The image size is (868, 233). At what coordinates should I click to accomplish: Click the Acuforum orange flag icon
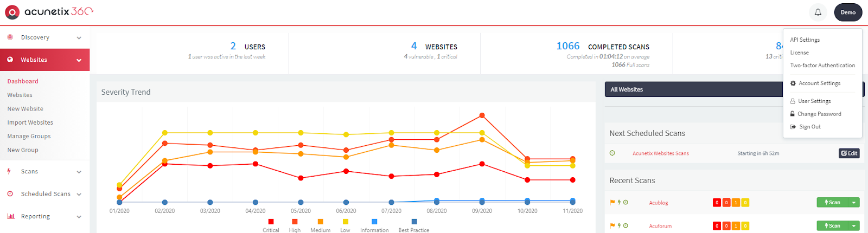click(x=612, y=225)
